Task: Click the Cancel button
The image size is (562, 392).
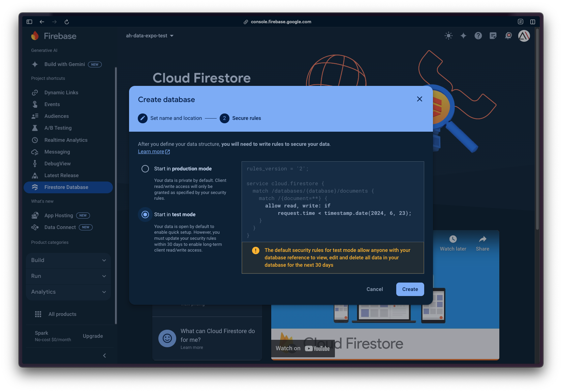Action: tap(375, 289)
